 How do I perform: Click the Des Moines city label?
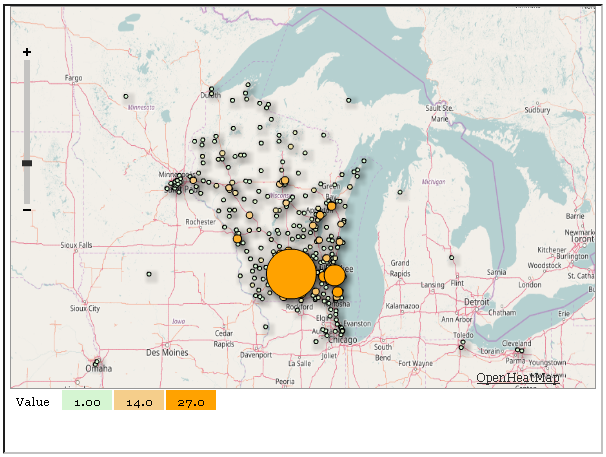point(167,353)
